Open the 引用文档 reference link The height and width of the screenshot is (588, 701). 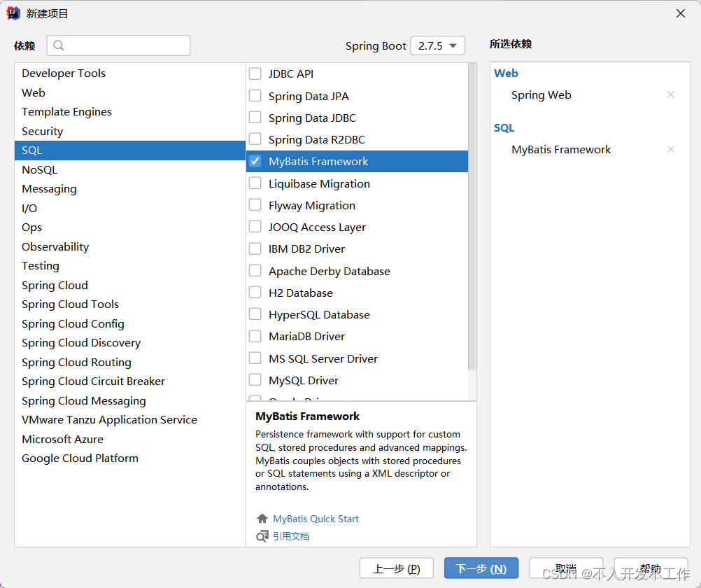pyautogui.click(x=291, y=536)
